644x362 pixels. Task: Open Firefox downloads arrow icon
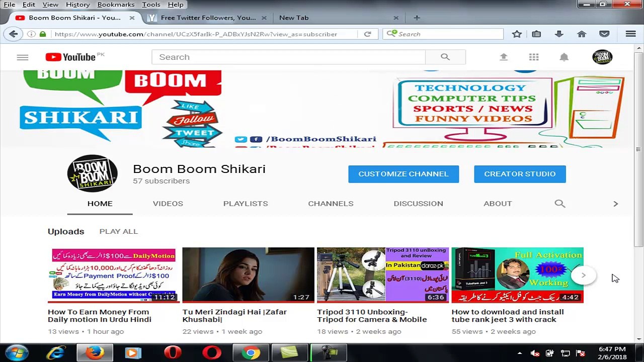(x=559, y=34)
